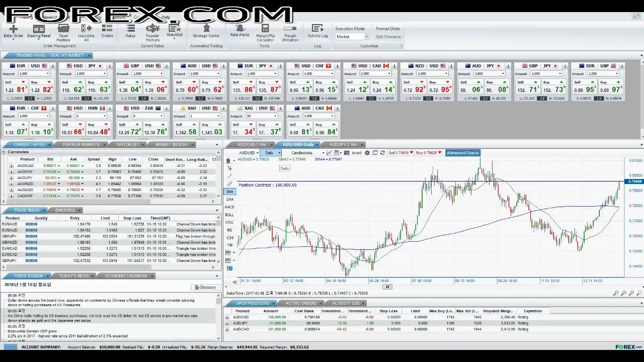This screenshot has width=644, height=362.
Task: Click Edit Tolerance link
Action: (x=388, y=37)
